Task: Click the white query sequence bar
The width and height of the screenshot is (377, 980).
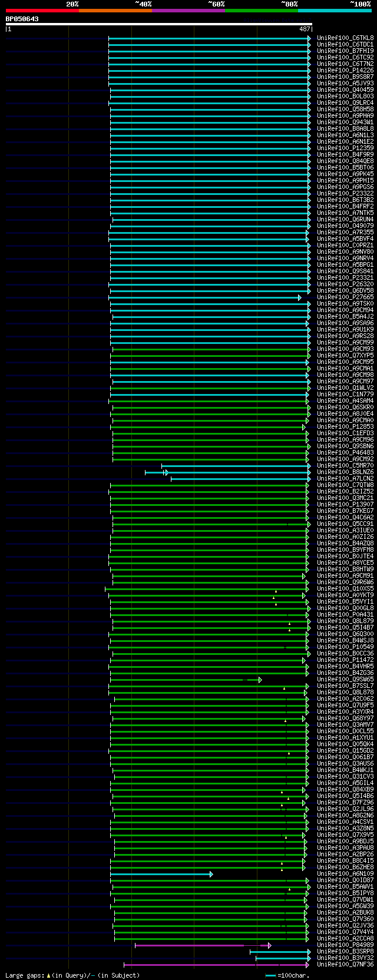Action: (x=158, y=24)
